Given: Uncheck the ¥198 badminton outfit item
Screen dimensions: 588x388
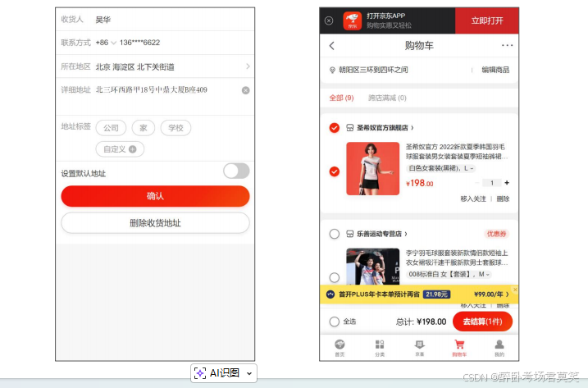Looking at the screenshot, I should [334, 171].
